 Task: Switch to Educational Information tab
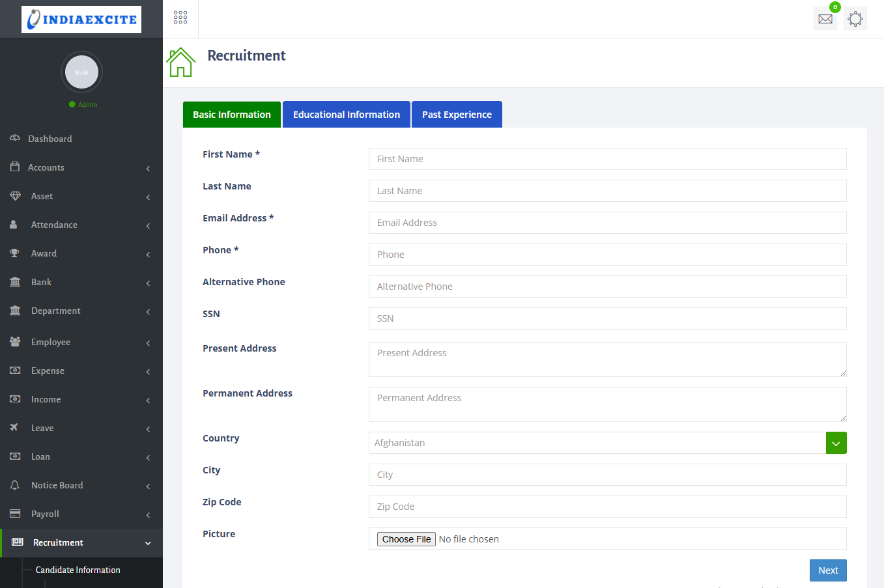346,115
